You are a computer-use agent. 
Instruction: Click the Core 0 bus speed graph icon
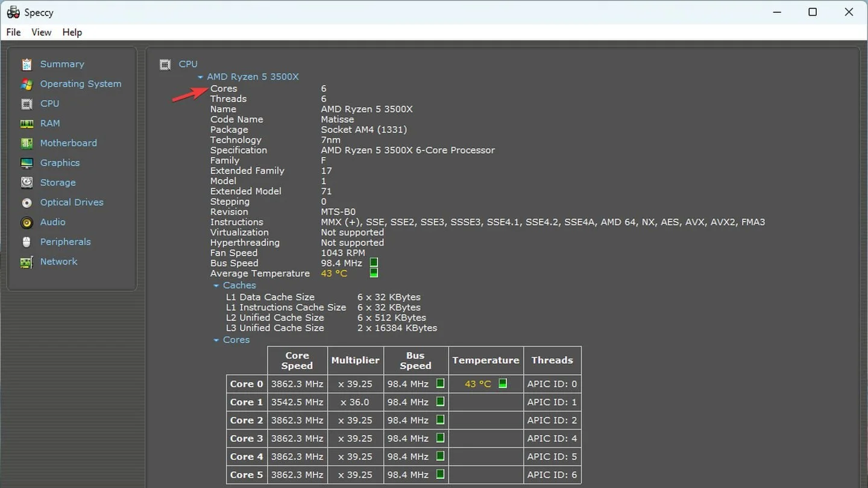440,383
